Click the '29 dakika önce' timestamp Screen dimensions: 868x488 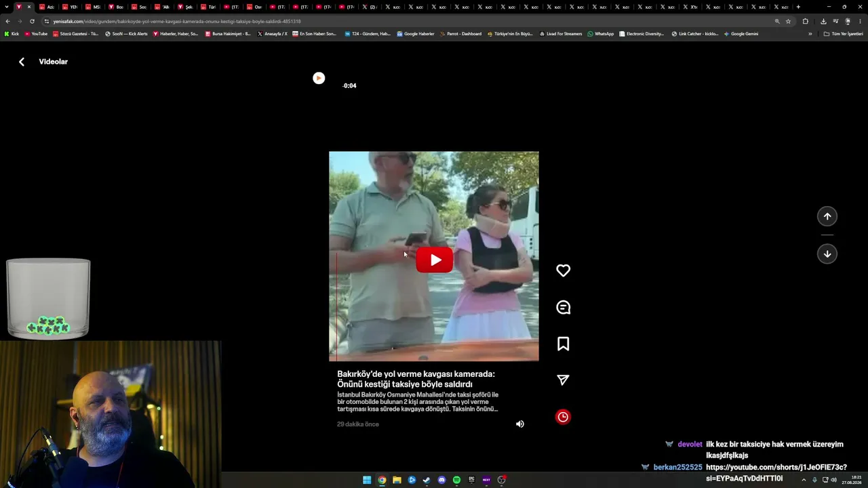358,424
